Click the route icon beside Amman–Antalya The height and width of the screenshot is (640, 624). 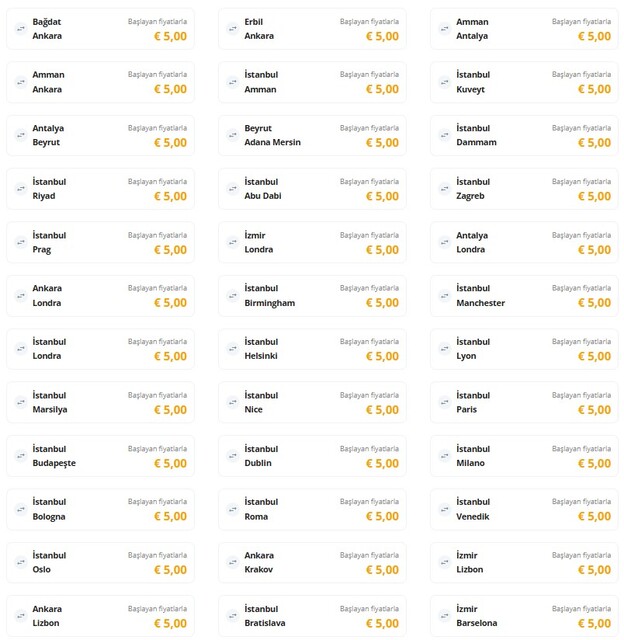click(x=445, y=29)
